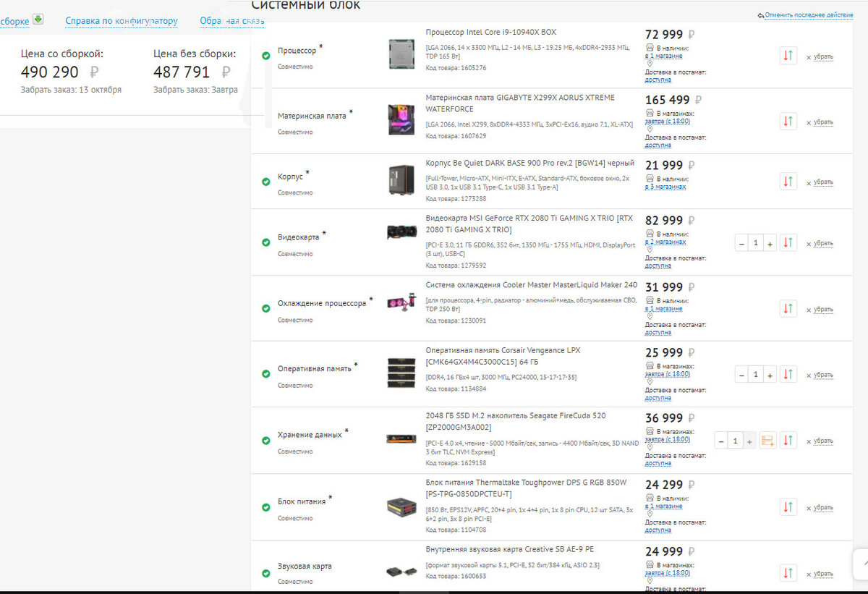Click the сборке link at top left
The image size is (868, 594).
14,22
